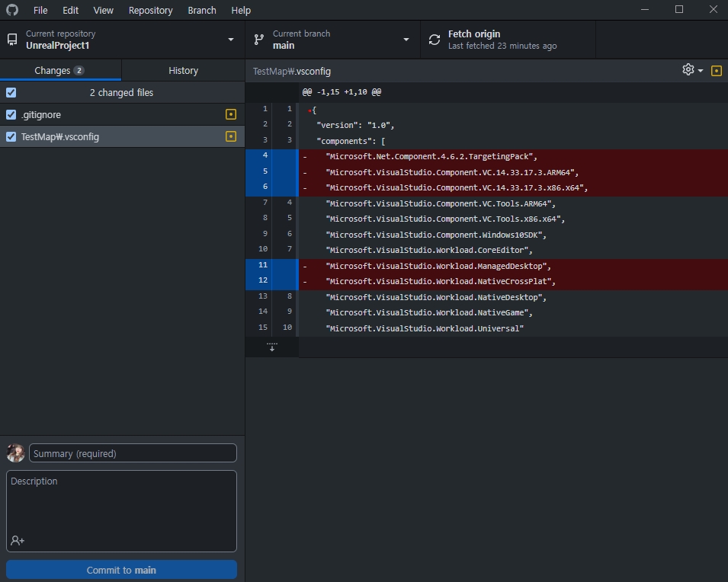
Task: Click the Workload.Universal diff line
Action: click(513, 328)
